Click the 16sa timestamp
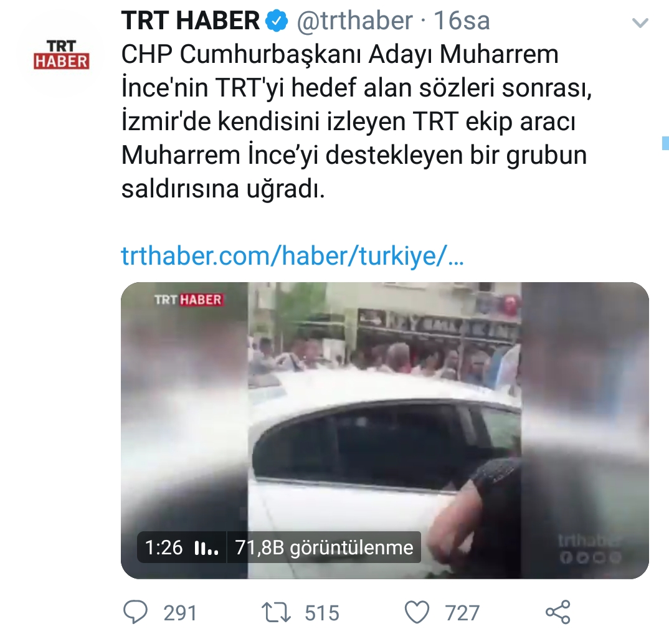The image size is (669, 644). pyautogui.click(x=462, y=21)
